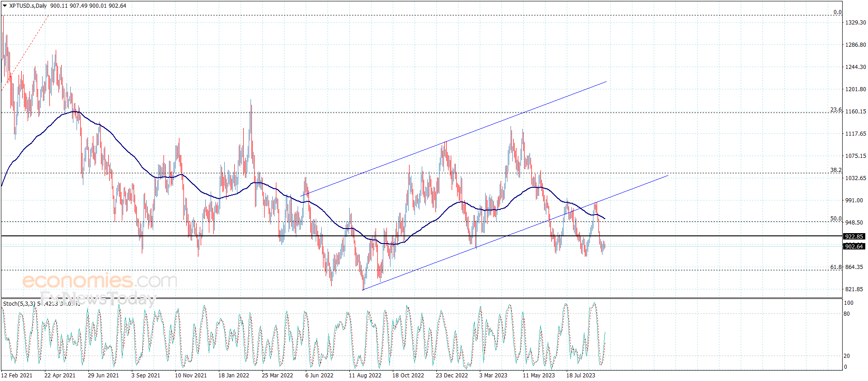Click the 1286.80 price scale value

pyautogui.click(x=855, y=45)
